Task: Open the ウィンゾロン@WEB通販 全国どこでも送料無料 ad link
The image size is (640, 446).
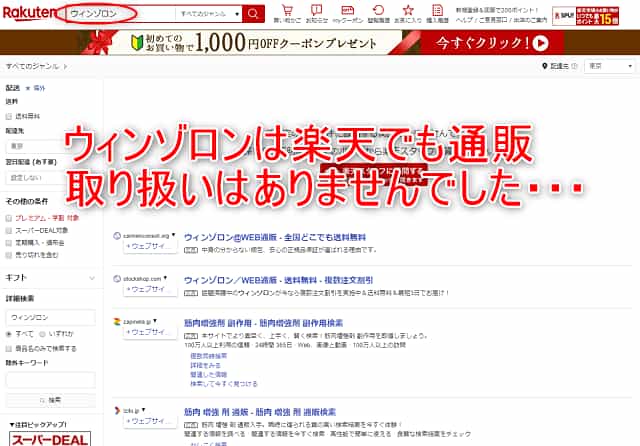Action: [x=275, y=237]
